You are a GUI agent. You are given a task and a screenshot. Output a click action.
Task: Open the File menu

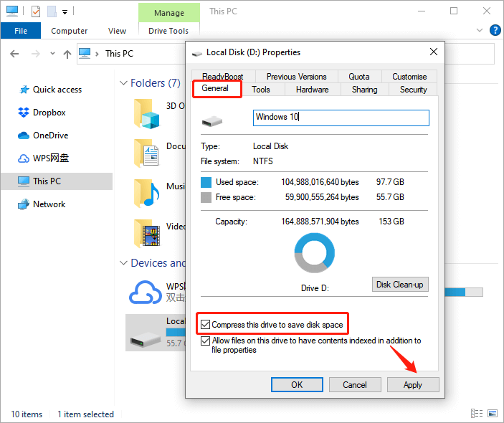pyautogui.click(x=21, y=31)
